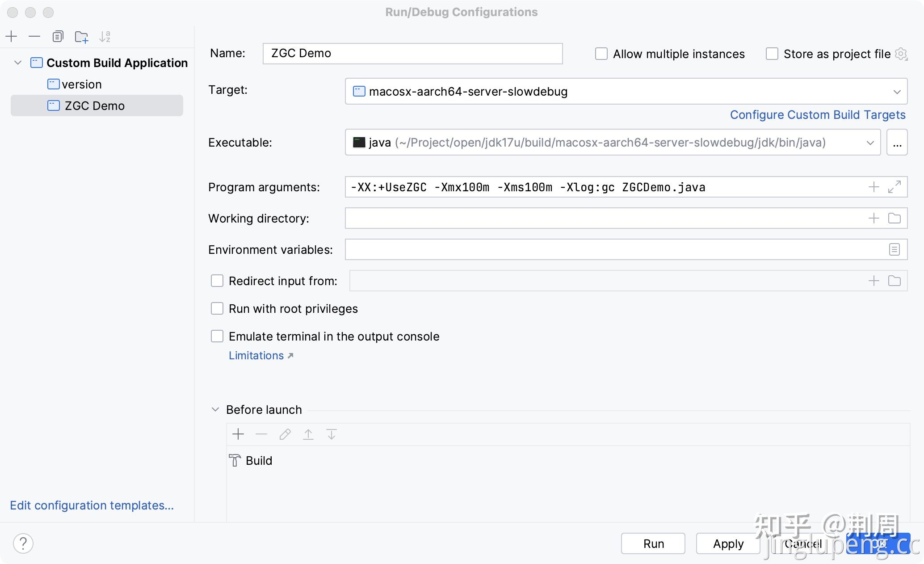Toggle Run with root privileges
Viewport: 924px width, 564px height.
tap(217, 309)
